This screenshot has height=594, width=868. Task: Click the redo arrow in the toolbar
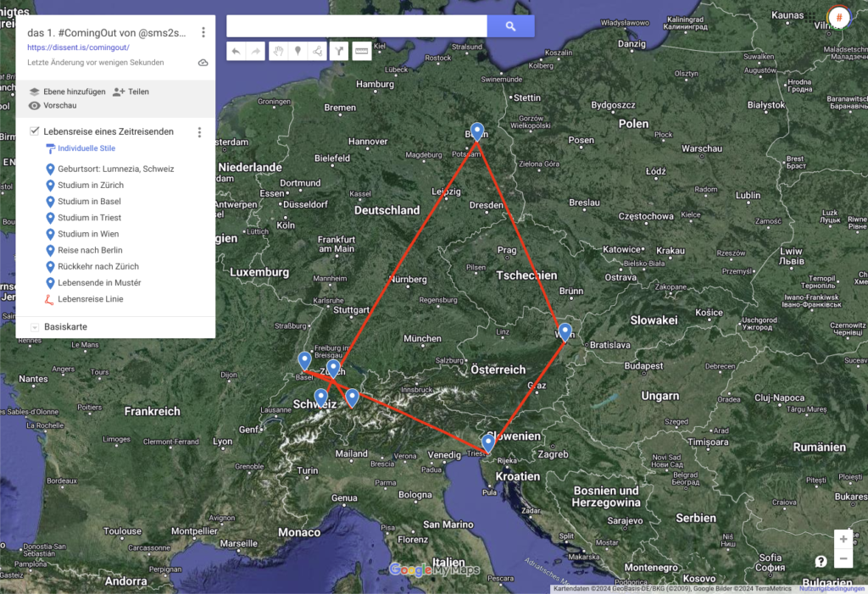click(255, 52)
